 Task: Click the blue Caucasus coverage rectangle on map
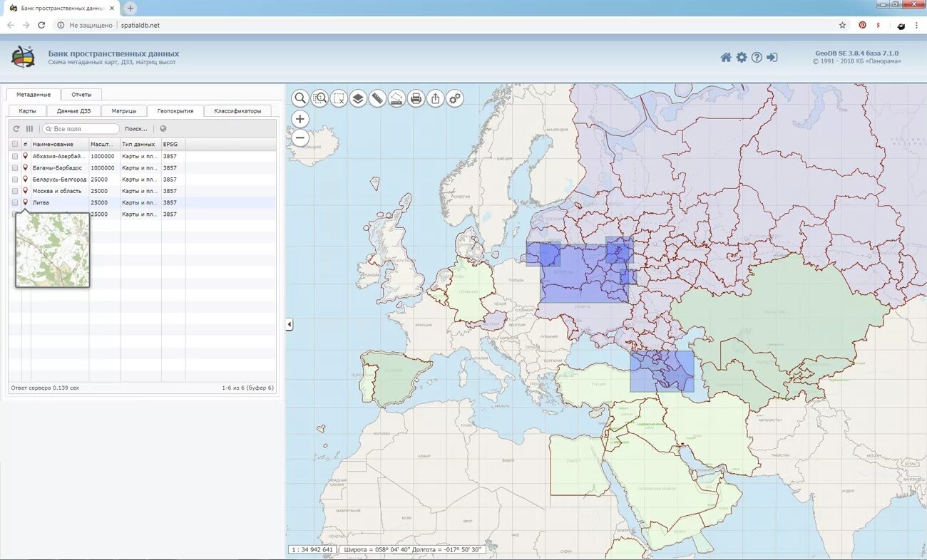pos(662,370)
